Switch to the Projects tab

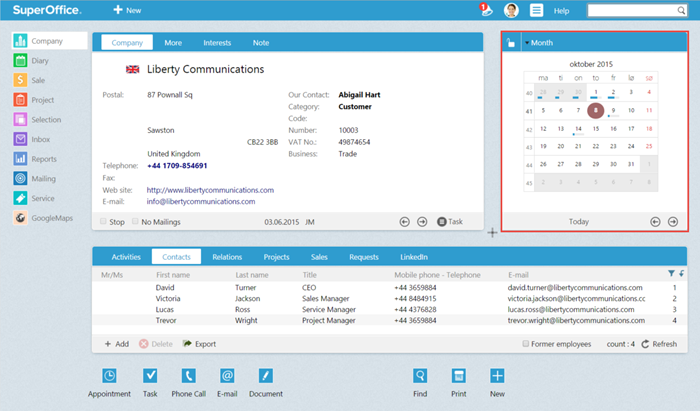[x=276, y=257]
